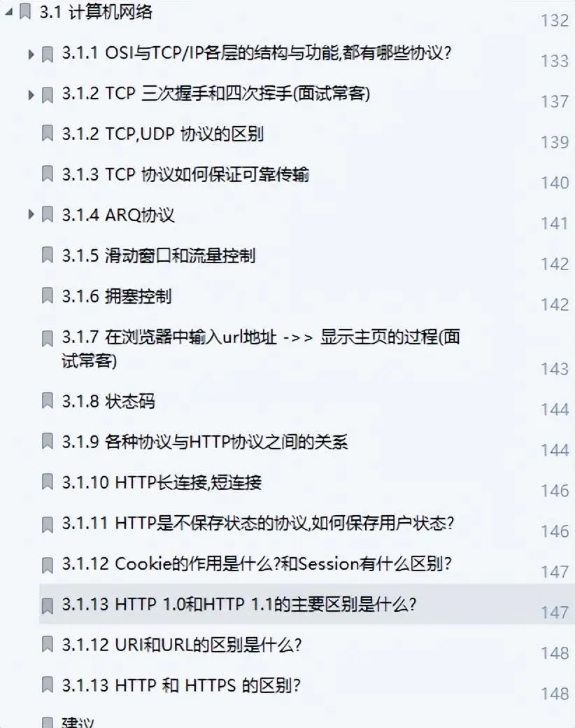Click bookmark icon beside Cookie的作用是什么 entry
The height and width of the screenshot is (728, 575).
(x=48, y=565)
